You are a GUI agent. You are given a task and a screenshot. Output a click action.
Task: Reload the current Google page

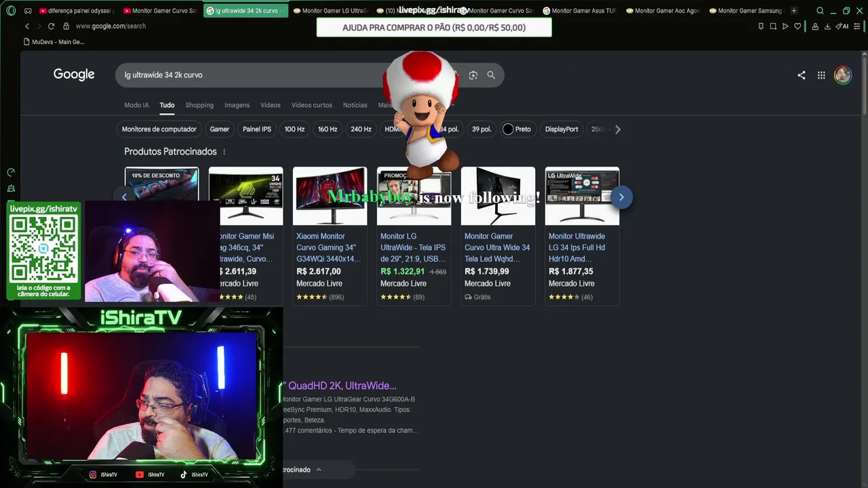(x=51, y=26)
